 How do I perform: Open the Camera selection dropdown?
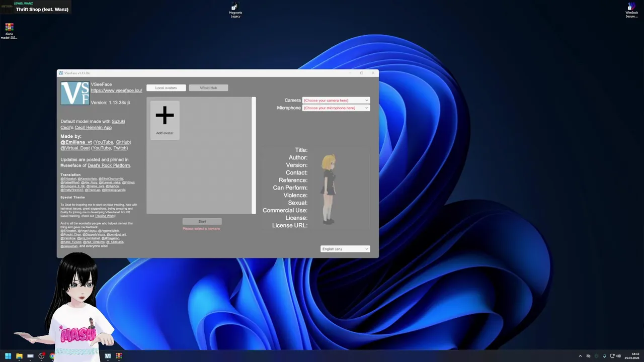(x=336, y=101)
